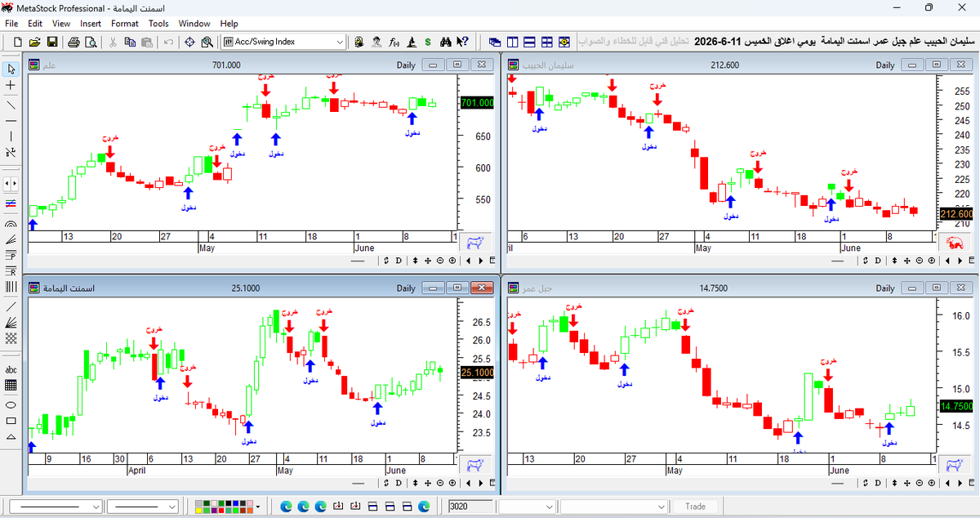Click the zoom magnifier toolbar icon
980x518 pixels.
click(x=207, y=42)
